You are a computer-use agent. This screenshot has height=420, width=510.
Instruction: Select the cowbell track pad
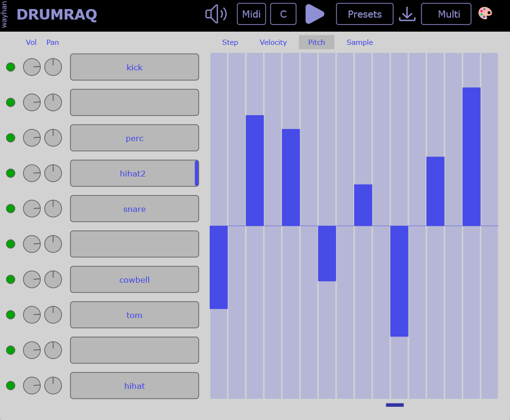[134, 279]
